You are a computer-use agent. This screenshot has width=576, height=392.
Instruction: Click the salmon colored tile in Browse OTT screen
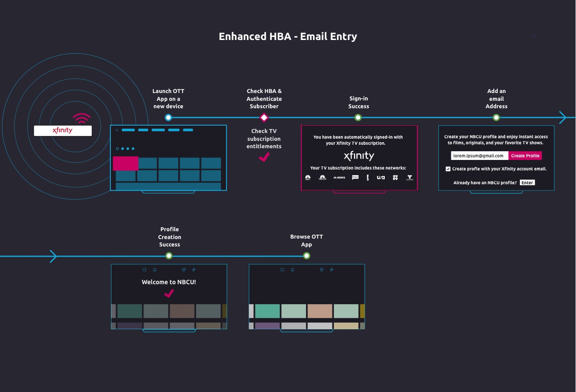point(320,311)
